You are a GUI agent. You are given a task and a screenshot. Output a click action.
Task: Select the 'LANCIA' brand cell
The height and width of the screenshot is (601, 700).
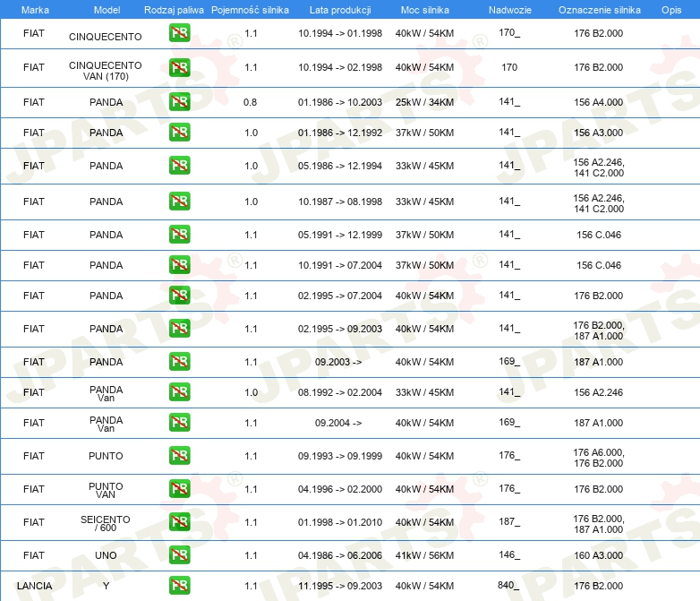pos(34,586)
